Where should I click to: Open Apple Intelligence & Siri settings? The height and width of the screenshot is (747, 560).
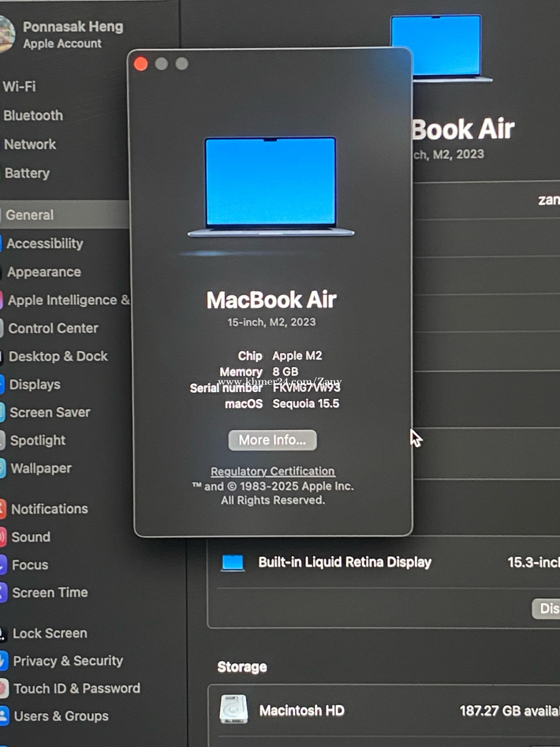click(x=68, y=300)
